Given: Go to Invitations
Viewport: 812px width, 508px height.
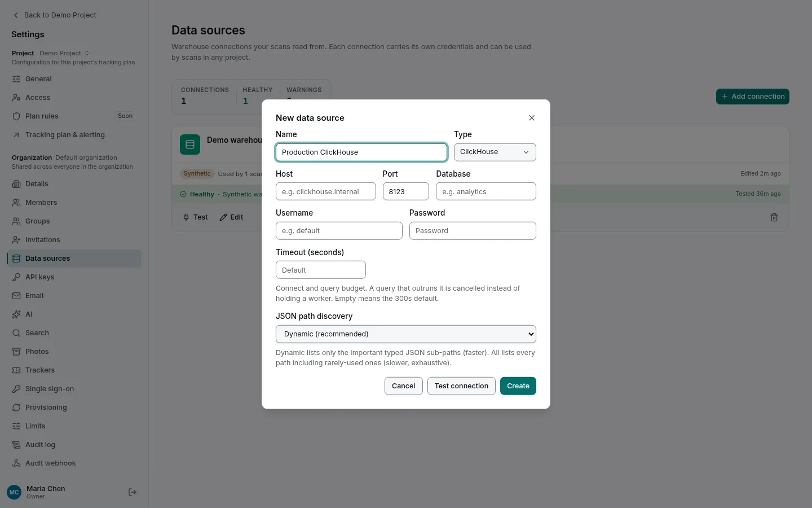Looking at the screenshot, I should click(x=74, y=240).
